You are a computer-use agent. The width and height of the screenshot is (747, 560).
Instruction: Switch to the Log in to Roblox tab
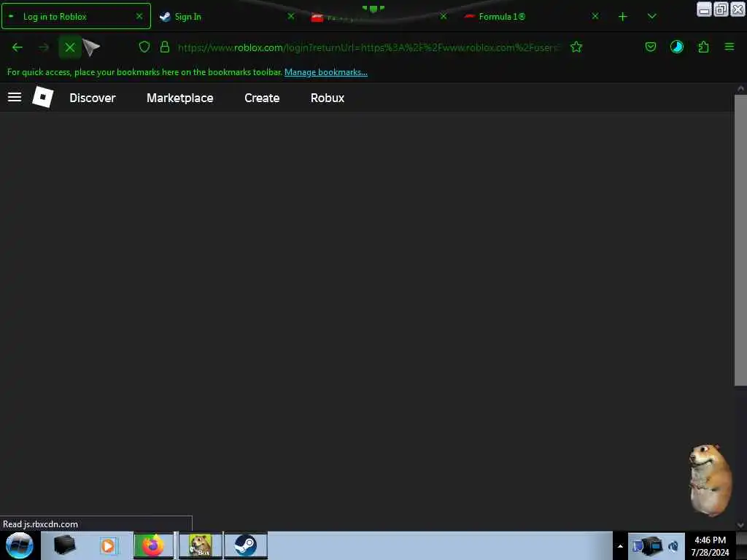(76, 16)
